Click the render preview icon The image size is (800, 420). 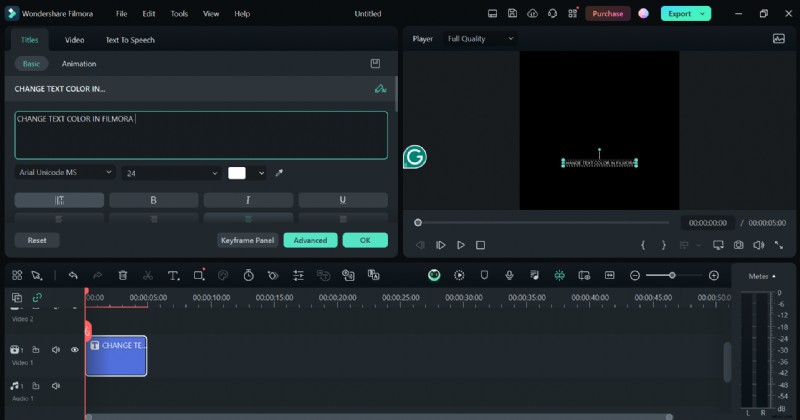(x=459, y=276)
